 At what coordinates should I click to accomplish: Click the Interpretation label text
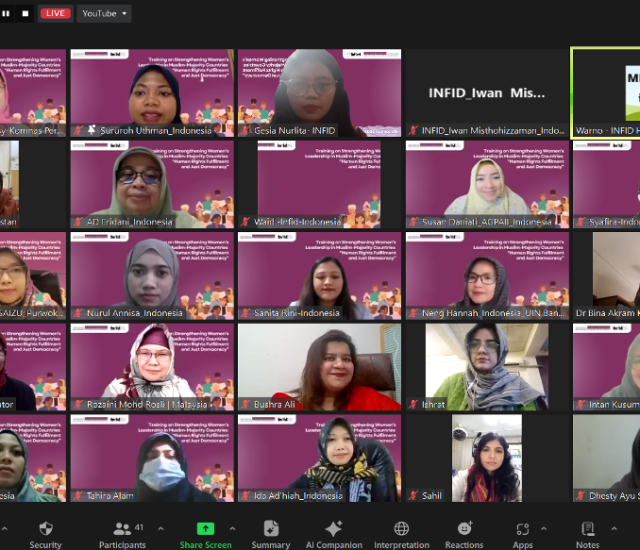coord(402,545)
